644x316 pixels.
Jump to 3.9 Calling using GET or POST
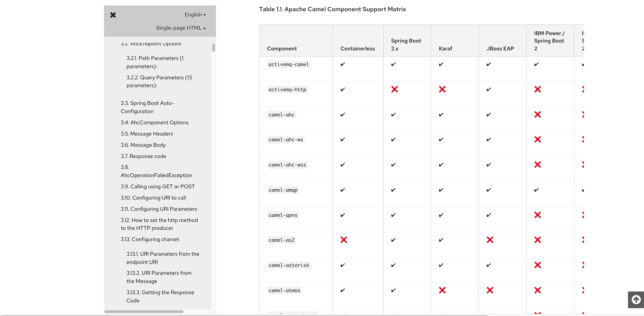(157, 187)
